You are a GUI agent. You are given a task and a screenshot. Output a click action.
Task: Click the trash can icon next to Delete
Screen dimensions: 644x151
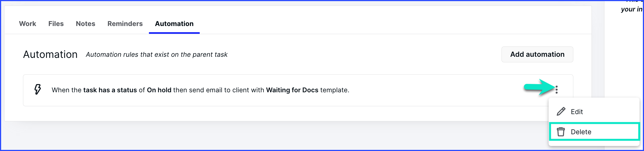(x=561, y=132)
